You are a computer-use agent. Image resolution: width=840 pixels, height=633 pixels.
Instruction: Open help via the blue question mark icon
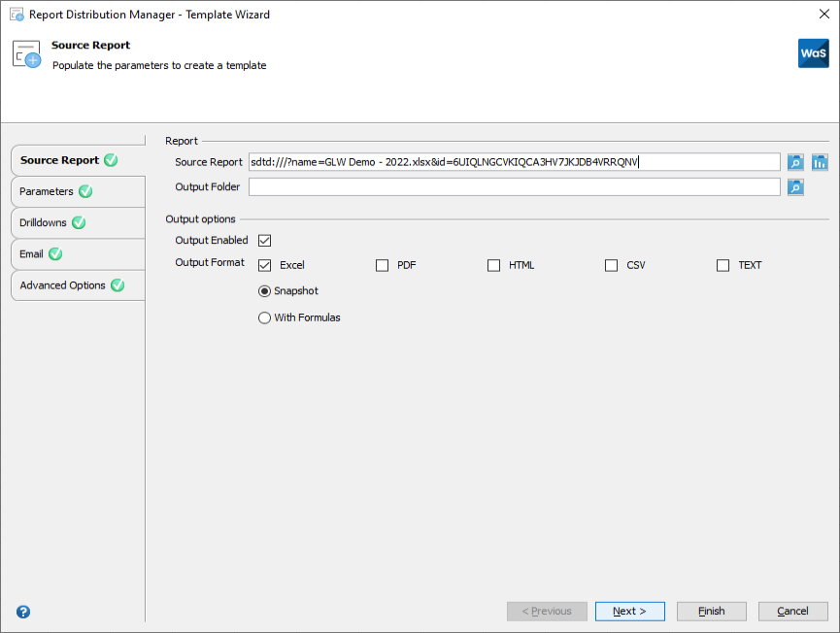(23, 612)
